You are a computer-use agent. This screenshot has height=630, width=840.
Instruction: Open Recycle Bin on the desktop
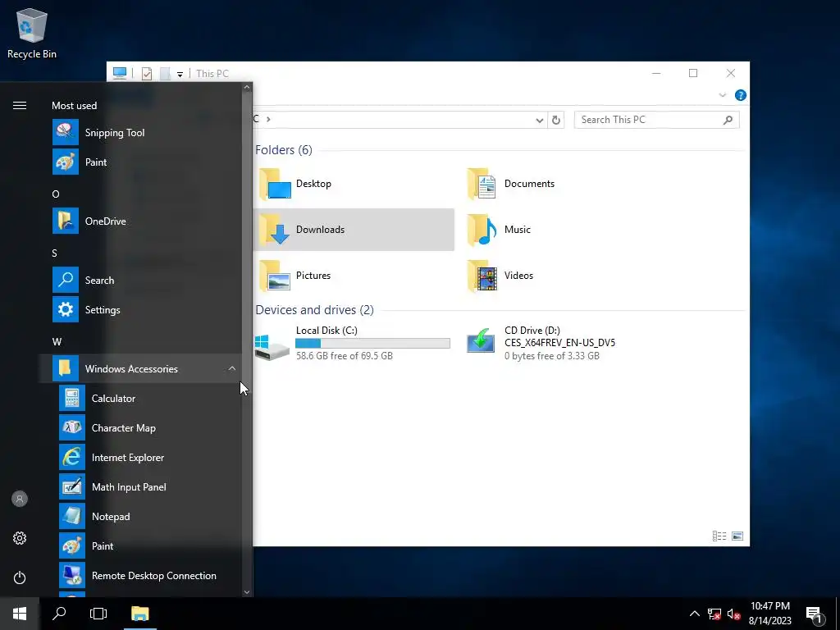32,33
